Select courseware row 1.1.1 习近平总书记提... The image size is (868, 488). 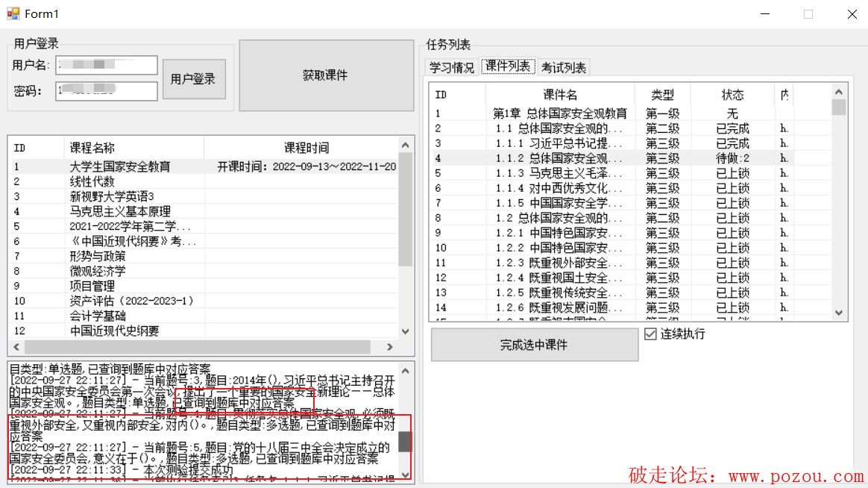click(631, 143)
